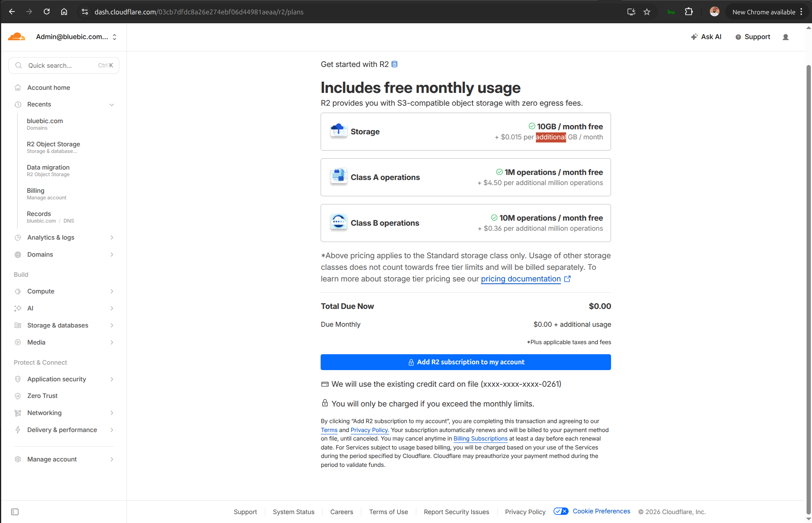Reload the page with refresh icon
Image resolution: width=812 pixels, height=523 pixels.
point(46,12)
